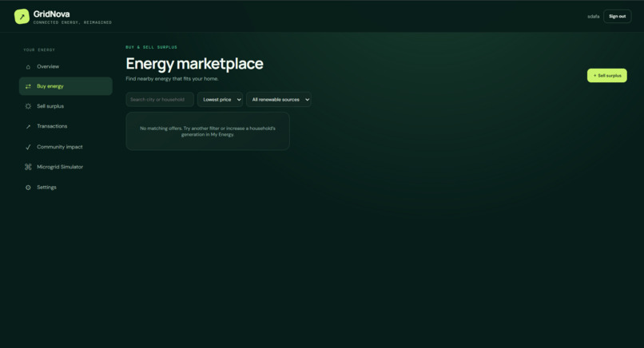Click the CONNECTED ENERGY, REIMAGINED tagline
This screenshot has height=348, width=644.
72,22
